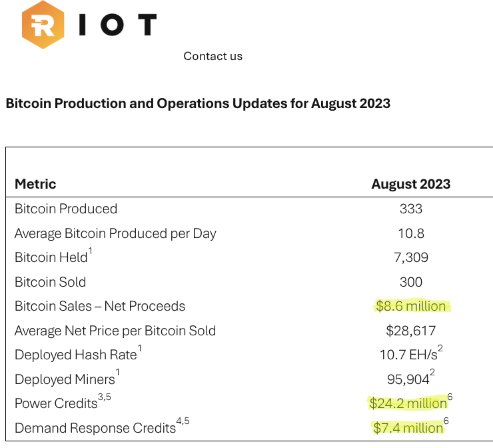
Task: Select the Metric column header
Action: 35,184
